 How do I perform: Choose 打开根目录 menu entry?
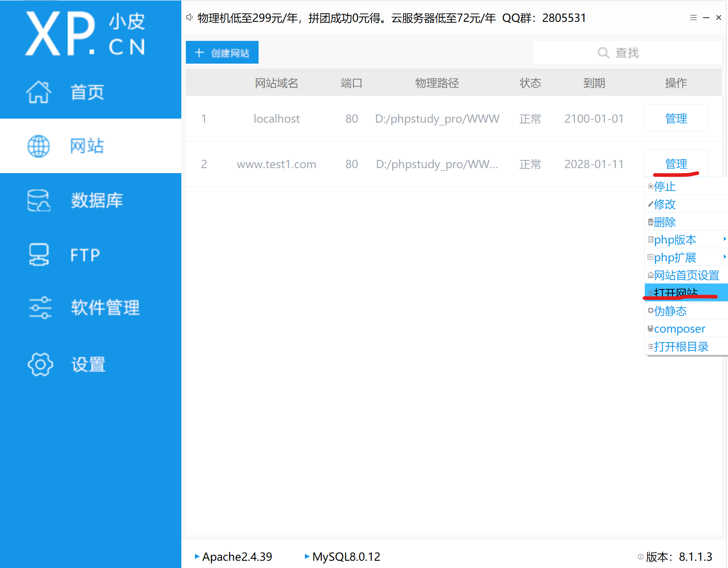(x=680, y=346)
